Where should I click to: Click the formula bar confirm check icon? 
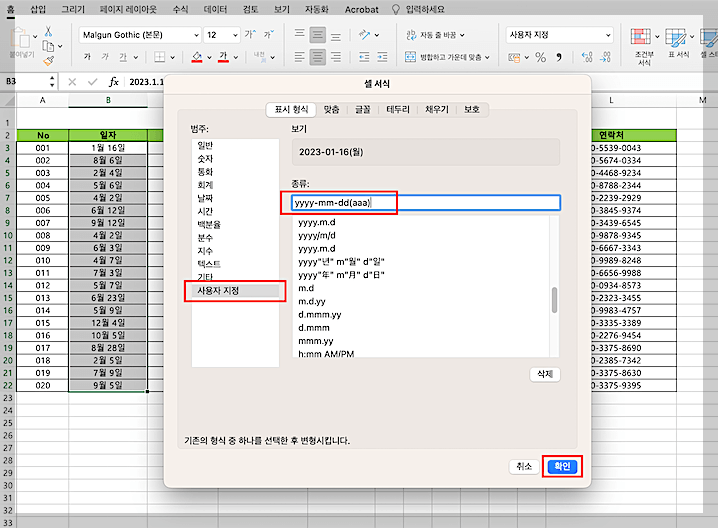click(92, 82)
